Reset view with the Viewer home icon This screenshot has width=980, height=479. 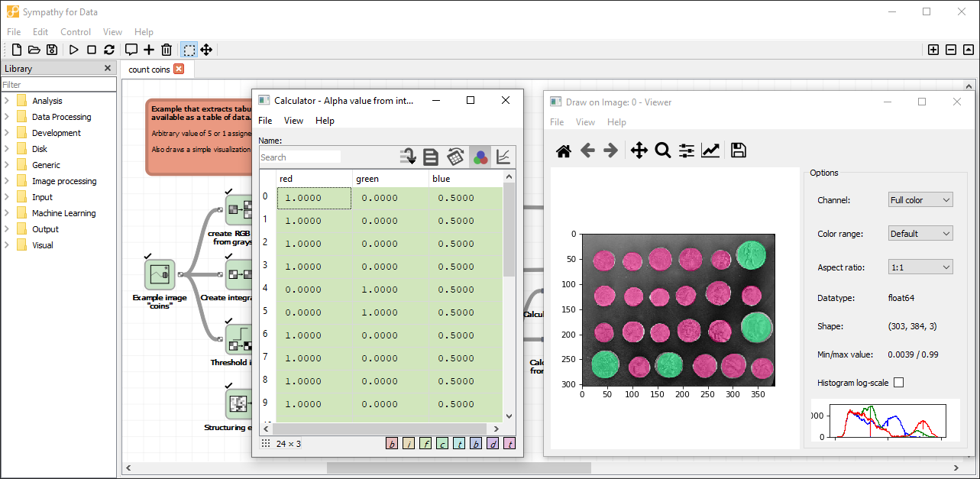[564, 150]
